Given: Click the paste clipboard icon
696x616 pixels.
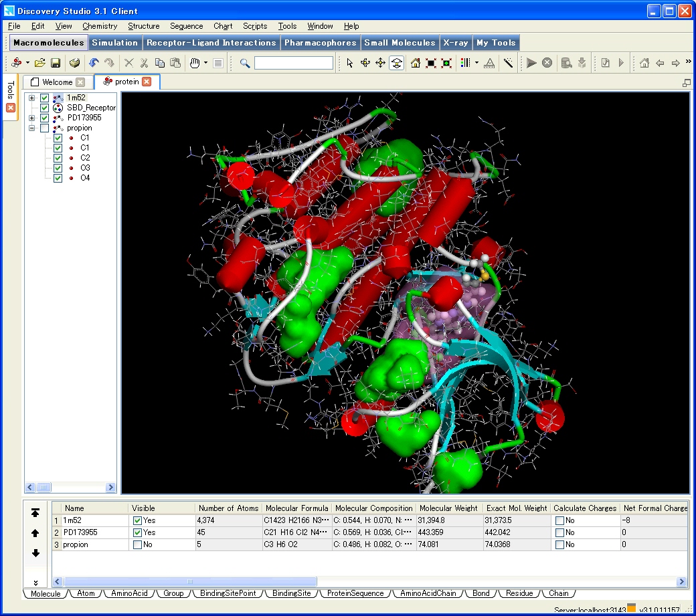Looking at the screenshot, I should pos(176,63).
